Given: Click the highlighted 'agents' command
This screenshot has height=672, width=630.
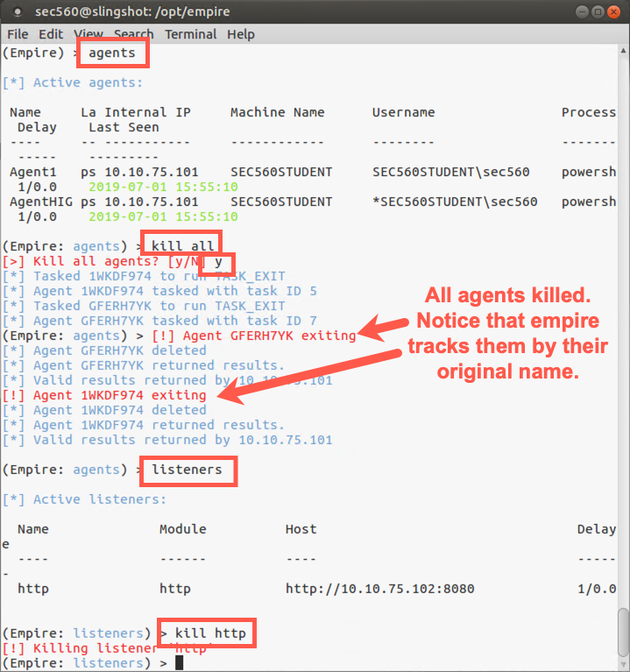Looking at the screenshot, I should [112, 53].
